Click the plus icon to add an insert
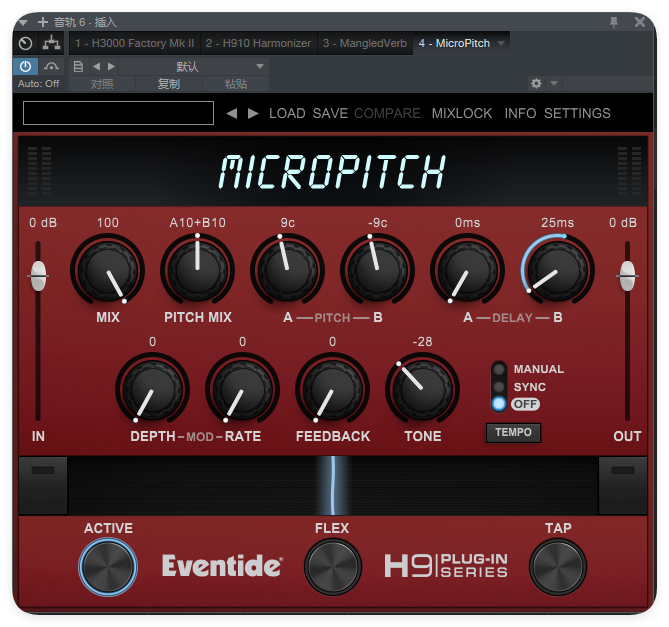The image size is (669, 627). point(43,22)
